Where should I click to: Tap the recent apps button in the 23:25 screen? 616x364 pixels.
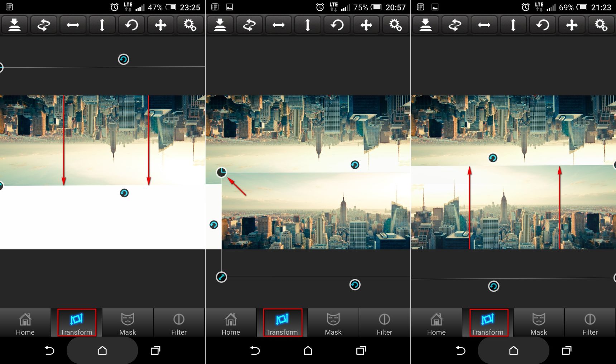[x=155, y=350]
